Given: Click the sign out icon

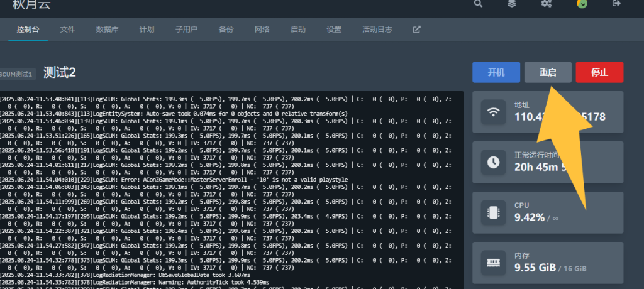Looking at the screenshot, I should pos(617,4).
